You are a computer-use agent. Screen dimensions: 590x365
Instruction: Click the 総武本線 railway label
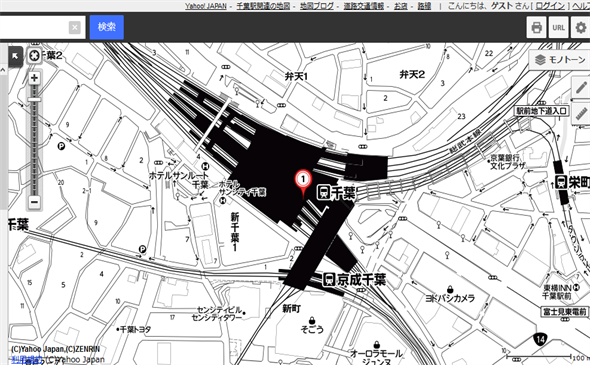465,141
